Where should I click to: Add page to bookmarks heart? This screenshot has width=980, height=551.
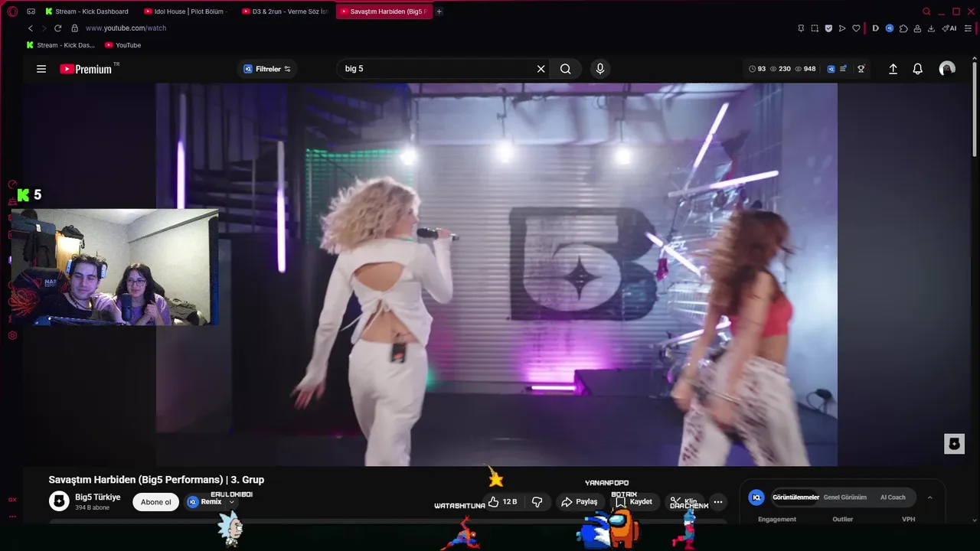point(856,28)
